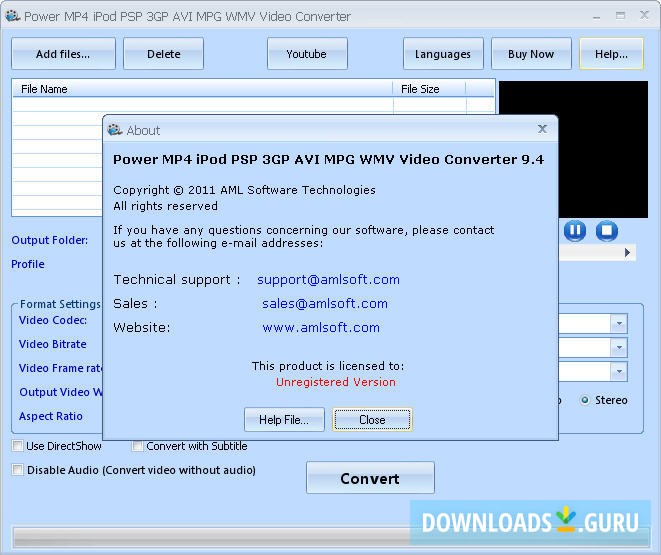The image size is (661, 555).
Task: Click the Close button in About dialog
Action: 372,419
